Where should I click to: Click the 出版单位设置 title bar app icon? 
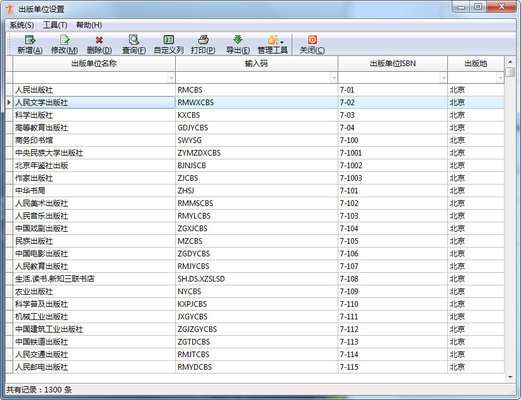pos(10,9)
